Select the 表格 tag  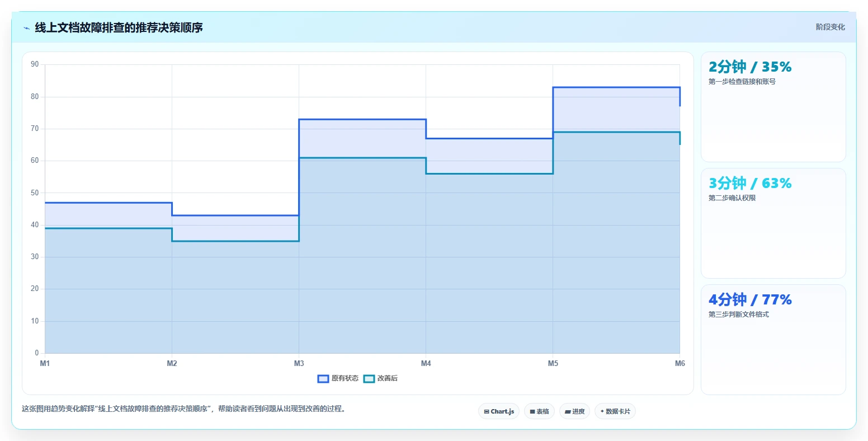click(x=540, y=411)
